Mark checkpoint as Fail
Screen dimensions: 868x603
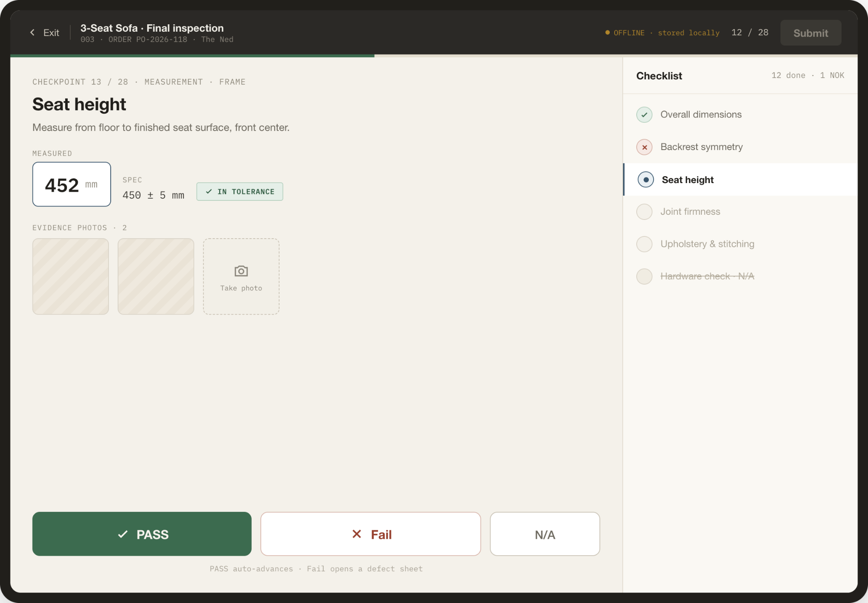click(x=371, y=534)
